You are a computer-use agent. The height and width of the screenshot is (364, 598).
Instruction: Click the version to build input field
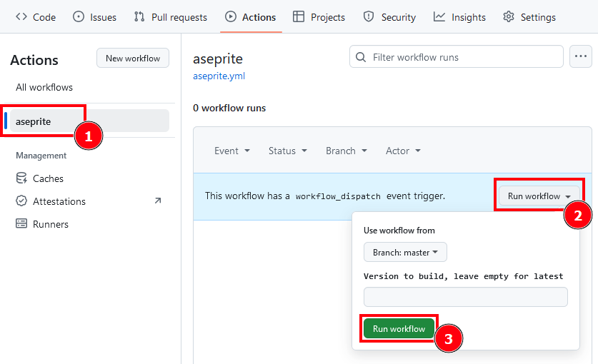(x=466, y=297)
